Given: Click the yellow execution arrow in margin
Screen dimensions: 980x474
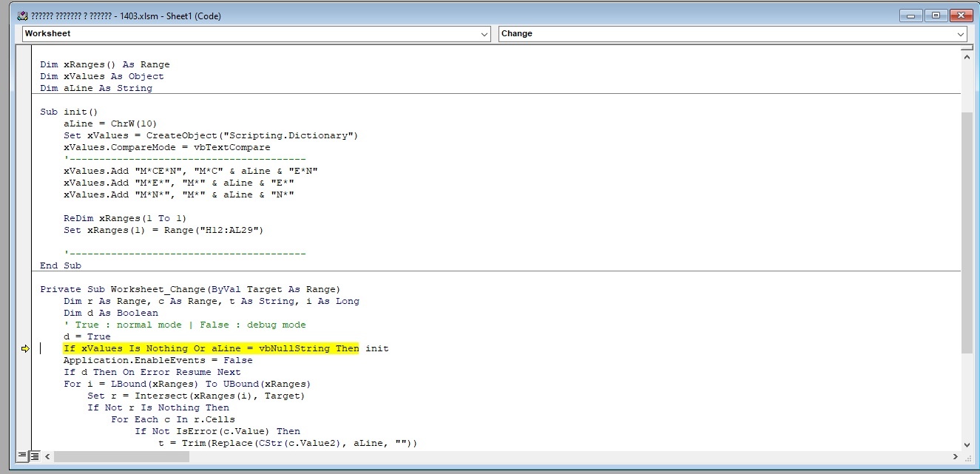Looking at the screenshot, I should click(x=25, y=349).
